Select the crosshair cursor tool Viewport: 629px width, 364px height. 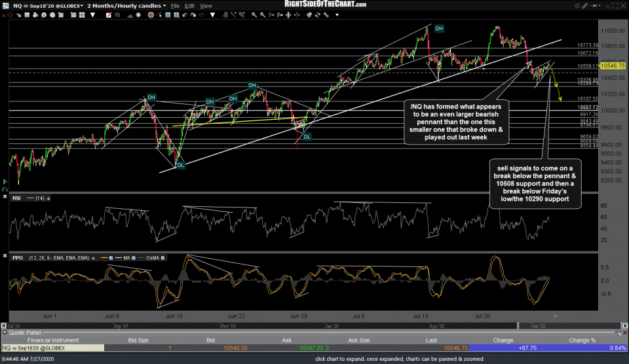pyautogui.click(x=151, y=15)
